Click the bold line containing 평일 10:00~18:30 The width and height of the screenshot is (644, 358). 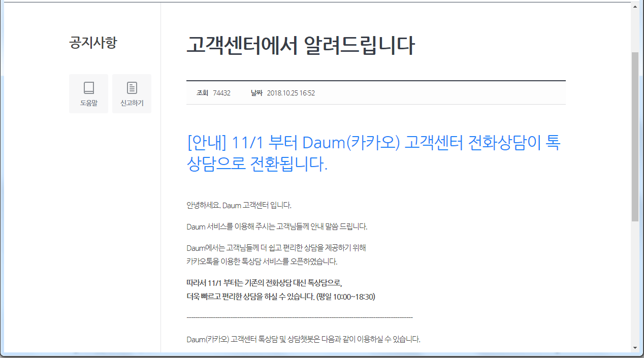click(x=281, y=297)
